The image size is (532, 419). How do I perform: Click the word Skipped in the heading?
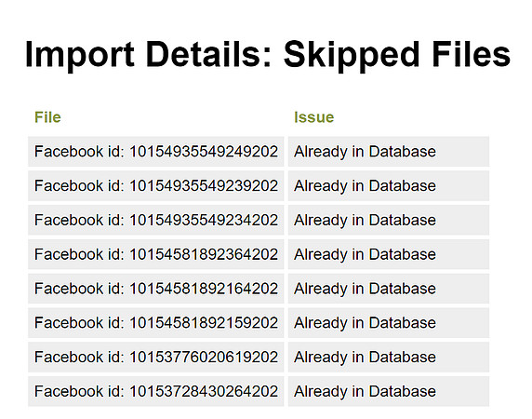(x=352, y=55)
